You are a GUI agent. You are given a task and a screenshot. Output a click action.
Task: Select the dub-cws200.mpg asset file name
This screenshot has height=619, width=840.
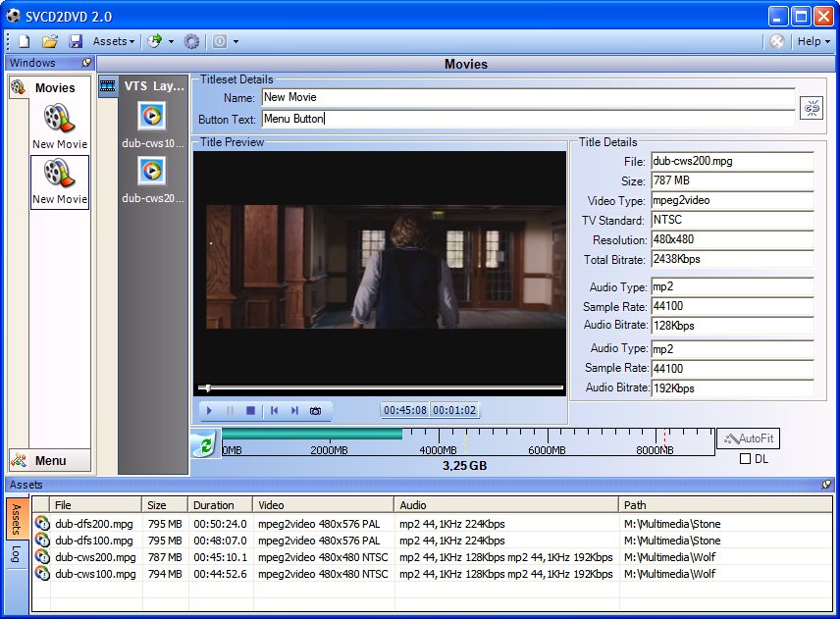[x=95, y=557]
